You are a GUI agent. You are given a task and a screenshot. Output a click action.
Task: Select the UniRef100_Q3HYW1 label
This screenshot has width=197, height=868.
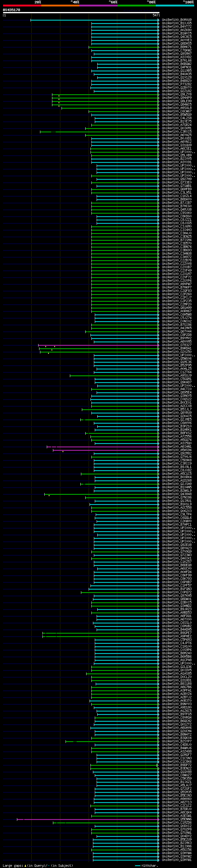coord(177,860)
